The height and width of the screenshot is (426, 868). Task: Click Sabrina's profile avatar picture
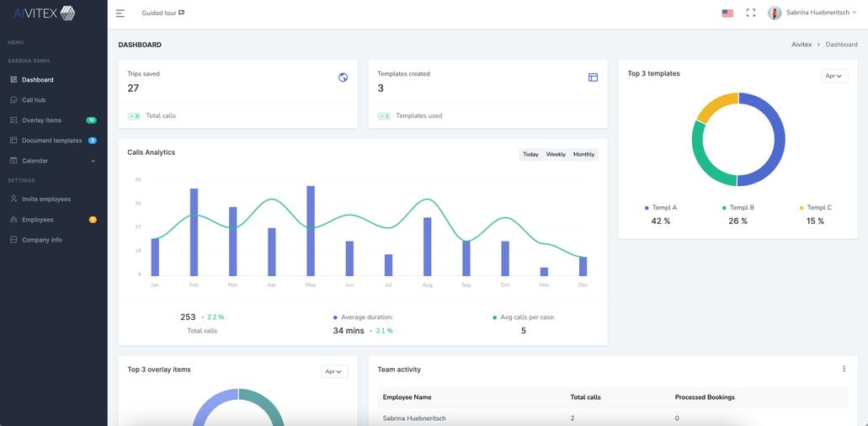775,13
